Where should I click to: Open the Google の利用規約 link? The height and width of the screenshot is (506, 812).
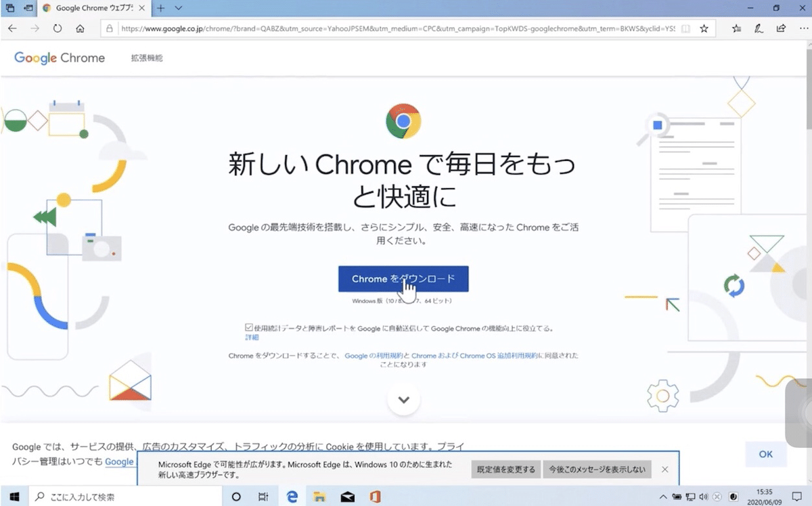point(374,355)
